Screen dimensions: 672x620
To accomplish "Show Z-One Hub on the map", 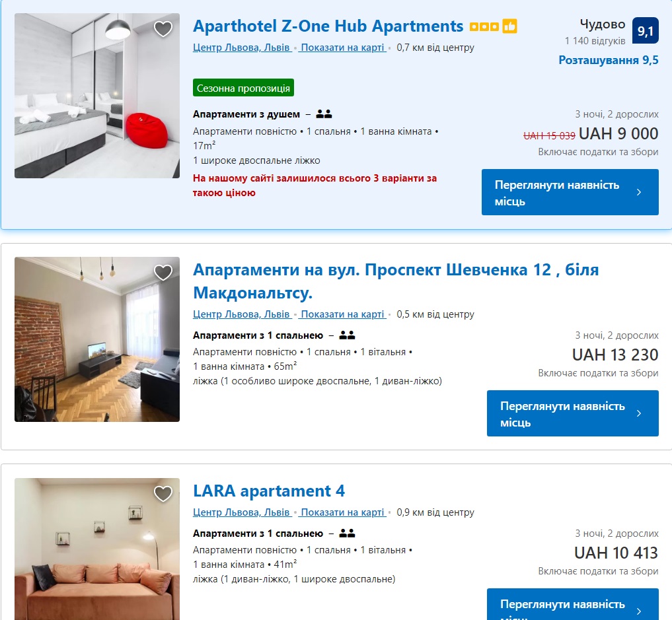I will pos(342,48).
